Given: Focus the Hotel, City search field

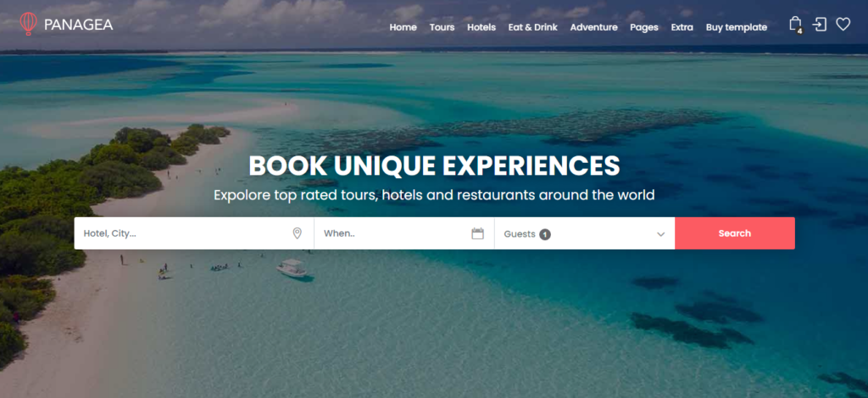Looking at the screenshot, I should tap(194, 233).
